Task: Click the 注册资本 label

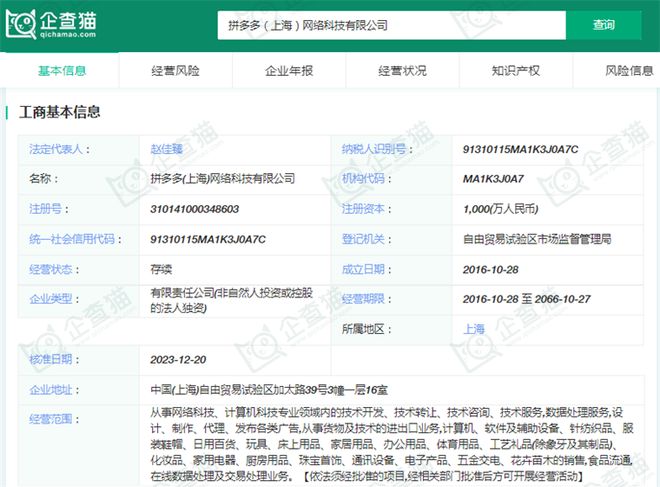Action: click(x=363, y=209)
